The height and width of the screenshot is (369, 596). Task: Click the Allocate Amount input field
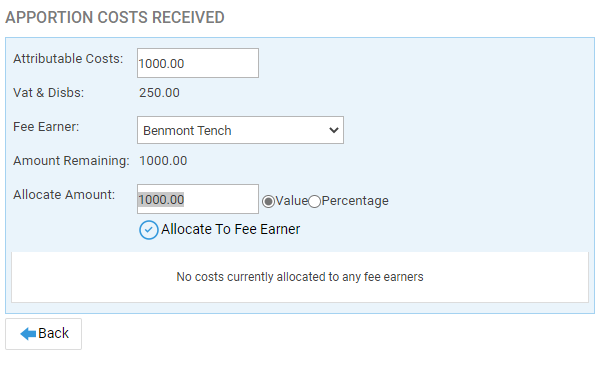tap(198, 199)
